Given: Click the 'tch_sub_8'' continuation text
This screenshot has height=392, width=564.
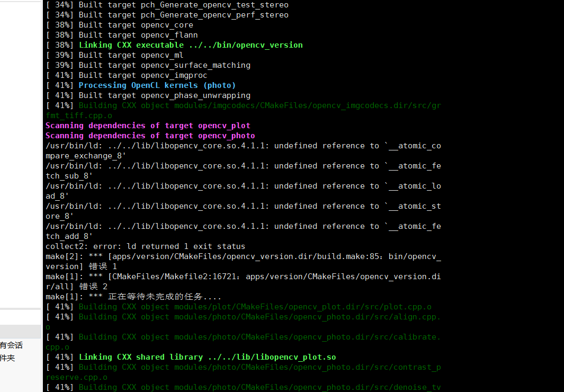Looking at the screenshot, I should 69,176.
